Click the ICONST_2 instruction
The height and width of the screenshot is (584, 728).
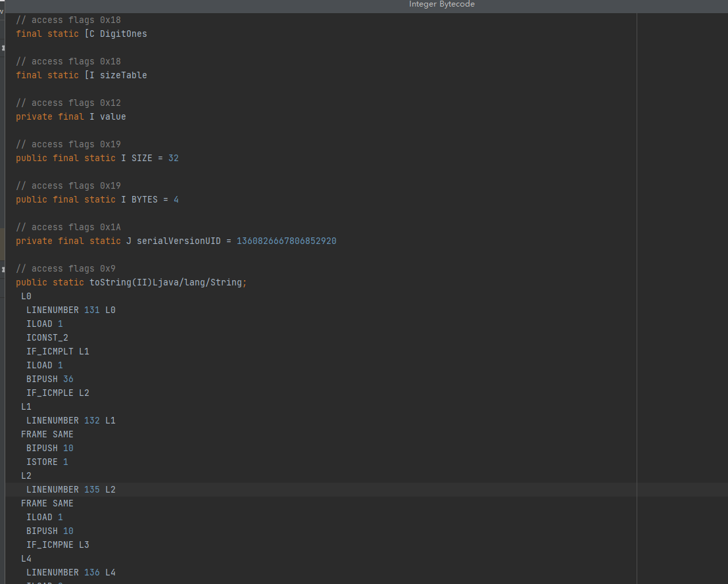point(47,337)
